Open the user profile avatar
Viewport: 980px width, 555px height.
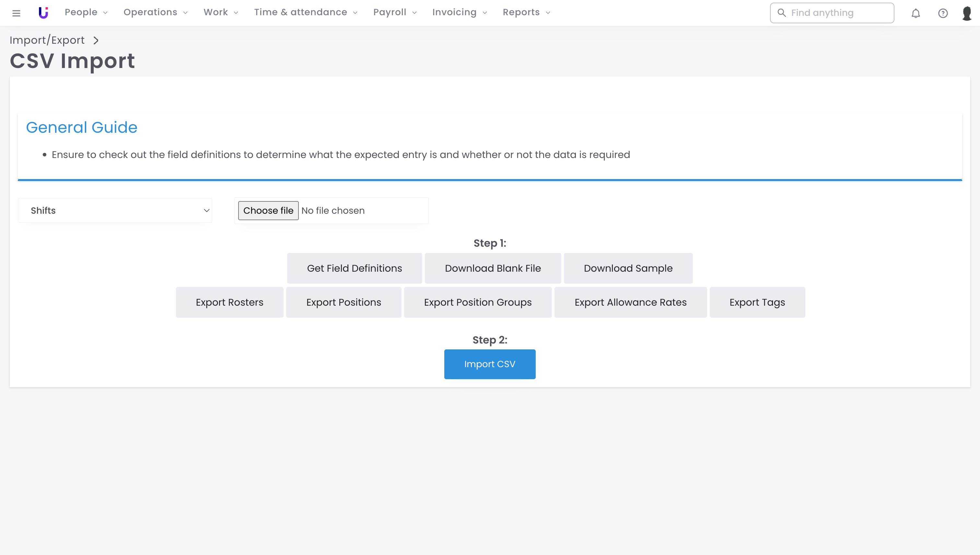967,13
